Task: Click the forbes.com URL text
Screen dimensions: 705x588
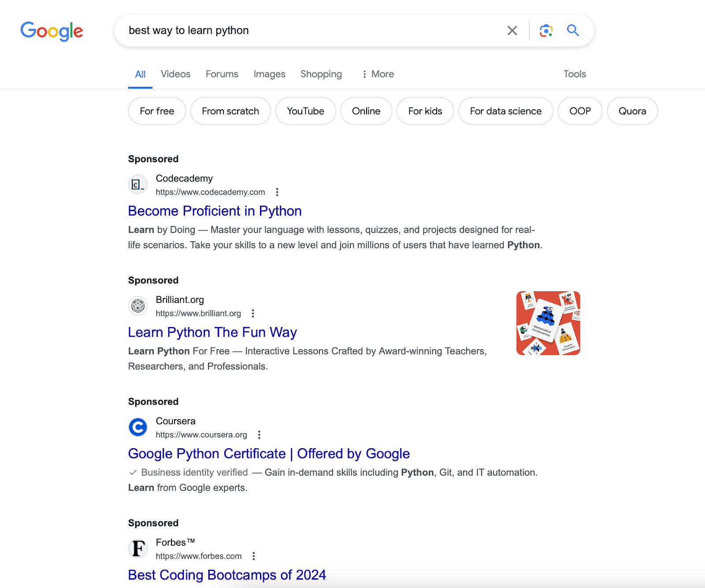Action: tap(199, 556)
